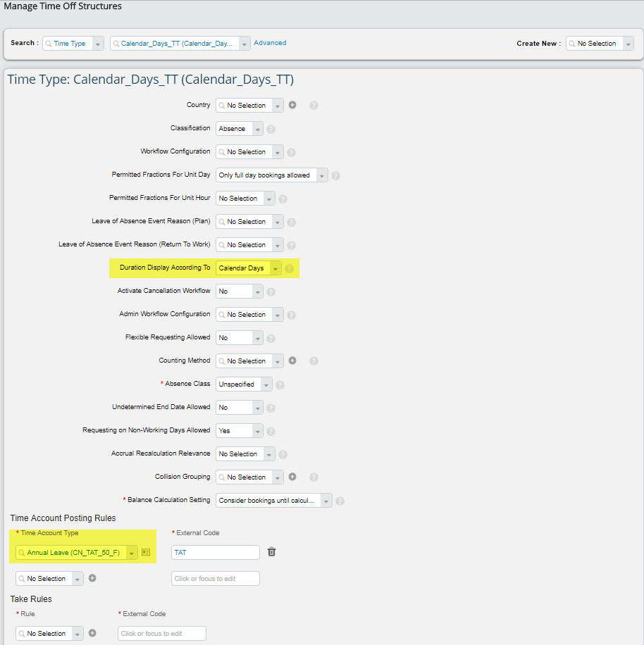This screenshot has width=644, height=645.
Task: Show help for Undetermined End Date Allowed
Action: click(271, 408)
